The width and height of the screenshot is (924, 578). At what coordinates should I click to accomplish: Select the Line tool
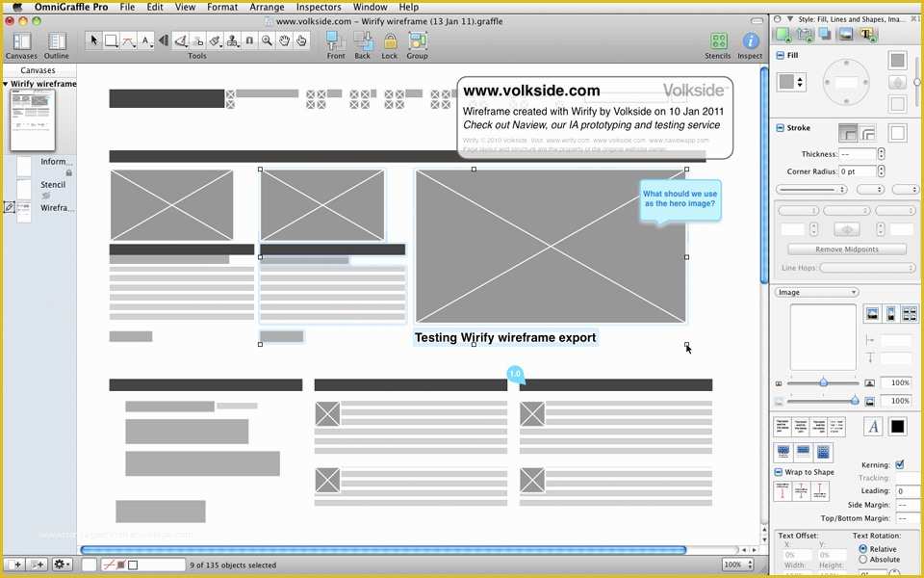(128, 40)
